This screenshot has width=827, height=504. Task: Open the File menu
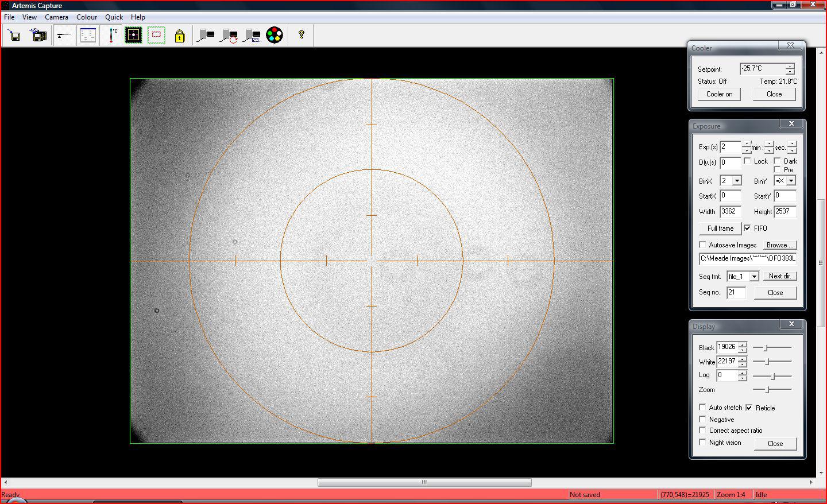[9, 17]
